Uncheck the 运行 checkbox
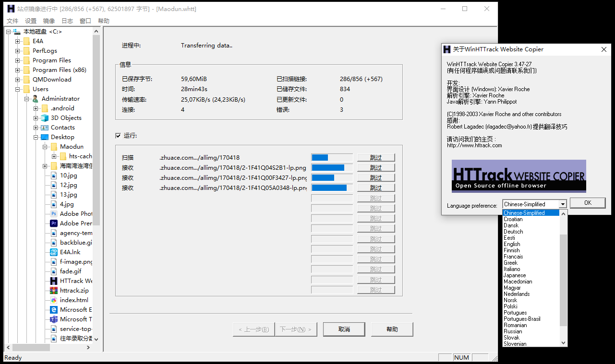This screenshot has width=615, height=364. point(118,135)
